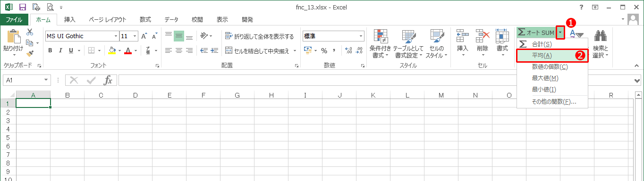Decrease font size with small A icon
This screenshot has height=181, width=644.
[x=155, y=36]
